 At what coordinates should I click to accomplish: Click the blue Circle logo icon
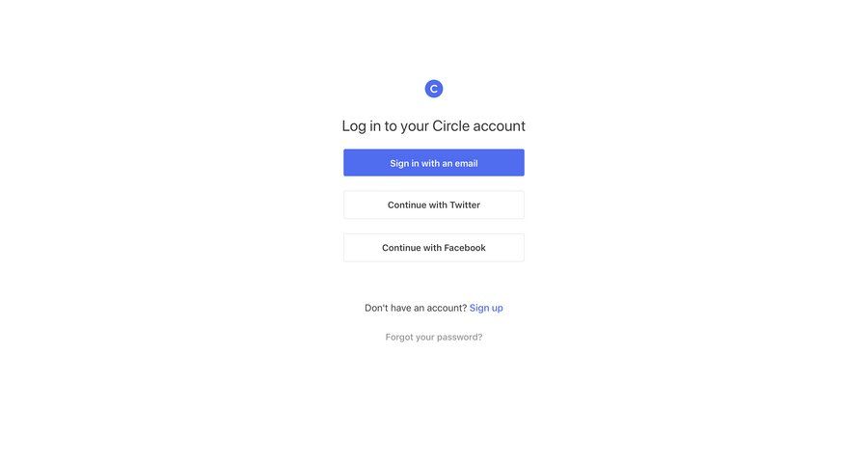point(433,89)
